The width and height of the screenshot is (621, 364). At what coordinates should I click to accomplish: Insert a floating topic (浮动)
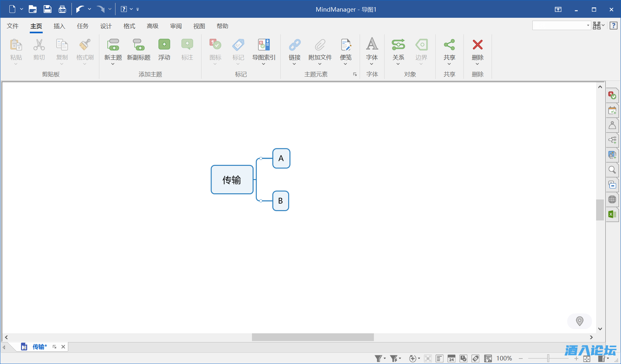164,45
